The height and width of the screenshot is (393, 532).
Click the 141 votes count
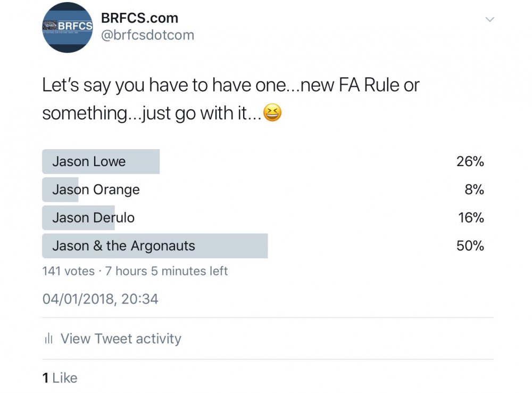tap(68, 271)
